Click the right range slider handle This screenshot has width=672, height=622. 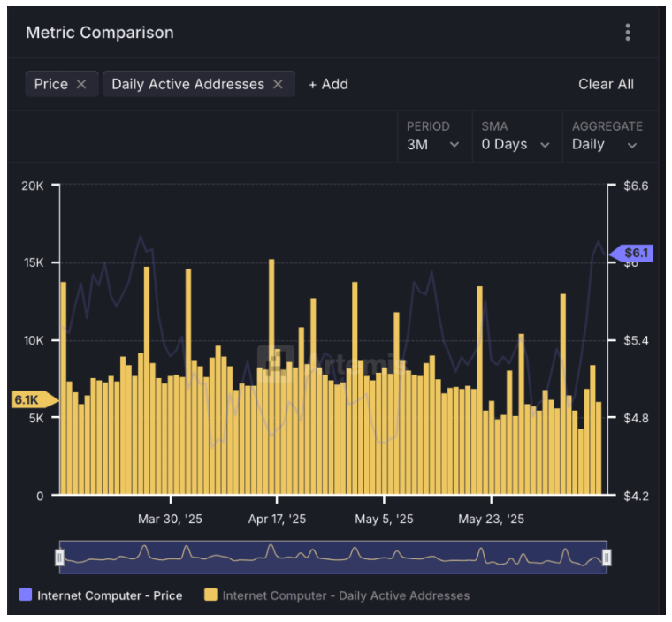607,557
